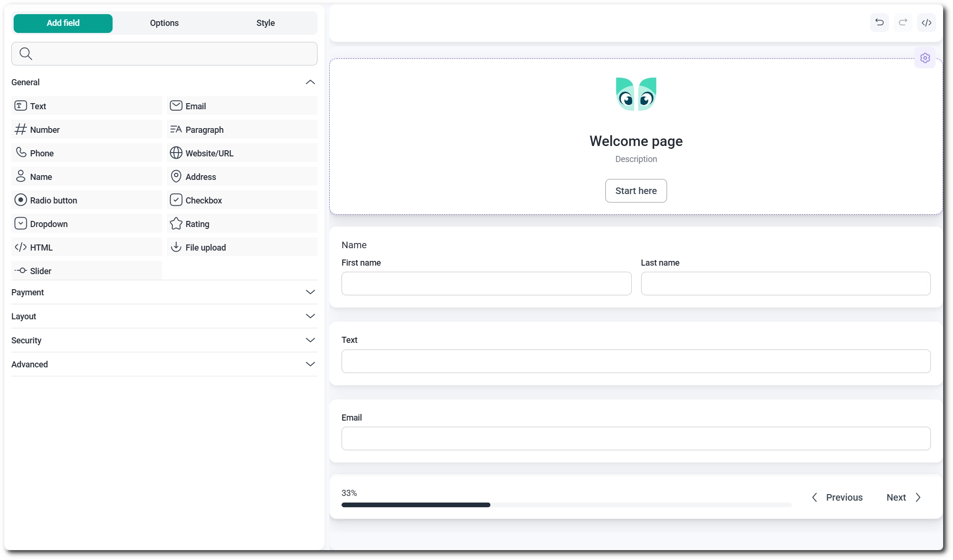
Task: Select the Name field title
Action: pyautogui.click(x=354, y=245)
